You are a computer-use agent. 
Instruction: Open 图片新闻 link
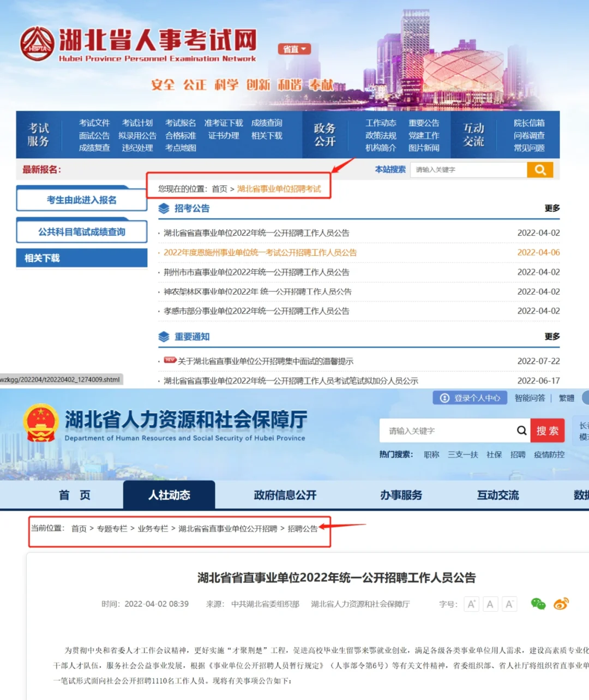pyautogui.click(x=424, y=148)
